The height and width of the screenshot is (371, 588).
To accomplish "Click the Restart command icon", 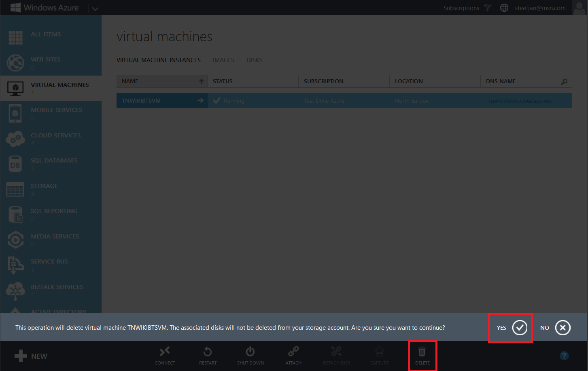I will (x=208, y=351).
